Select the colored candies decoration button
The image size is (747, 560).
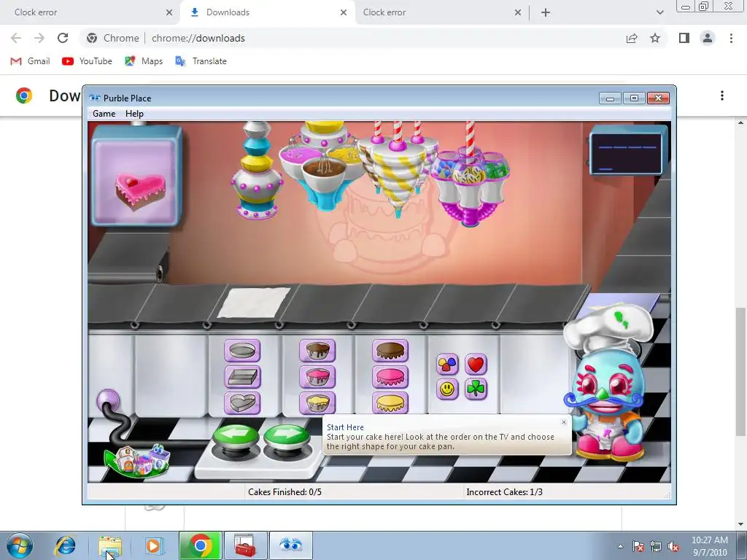click(x=447, y=365)
